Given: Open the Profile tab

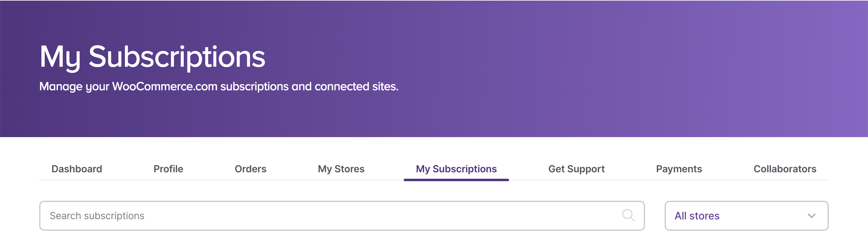Looking at the screenshot, I should (168, 169).
